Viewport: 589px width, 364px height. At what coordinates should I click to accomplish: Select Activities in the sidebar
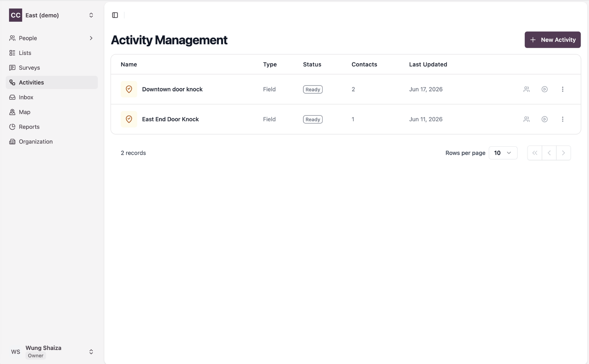52,82
